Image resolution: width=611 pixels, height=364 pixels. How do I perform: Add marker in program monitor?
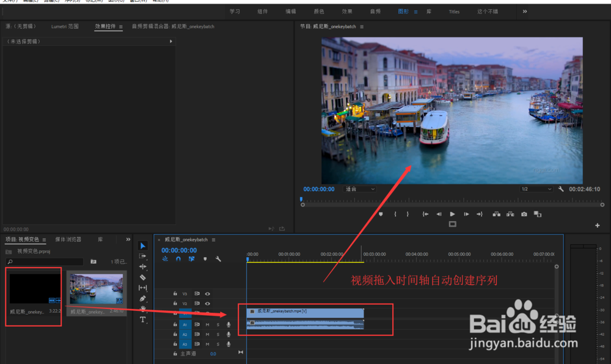pos(381,214)
